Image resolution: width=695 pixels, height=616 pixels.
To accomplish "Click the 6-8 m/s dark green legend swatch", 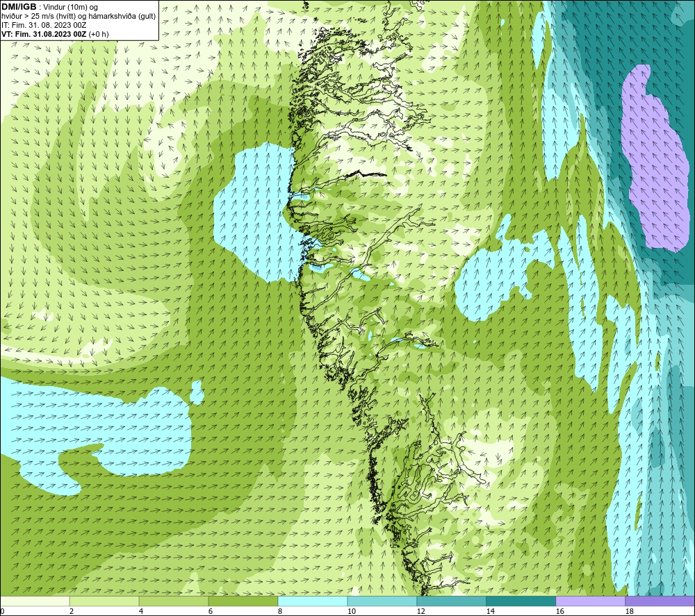I will pos(243,601).
